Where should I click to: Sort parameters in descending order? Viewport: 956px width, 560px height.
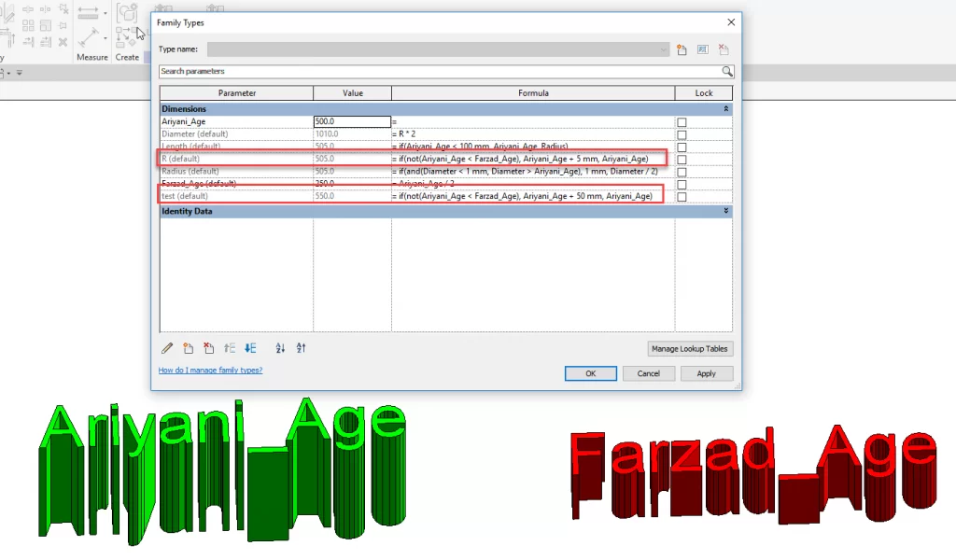pos(301,348)
